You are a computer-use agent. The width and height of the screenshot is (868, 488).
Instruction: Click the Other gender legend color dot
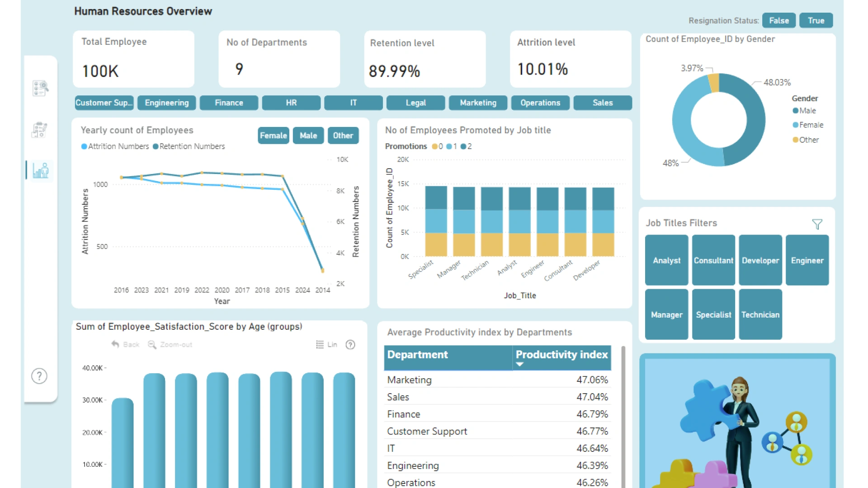coord(795,140)
